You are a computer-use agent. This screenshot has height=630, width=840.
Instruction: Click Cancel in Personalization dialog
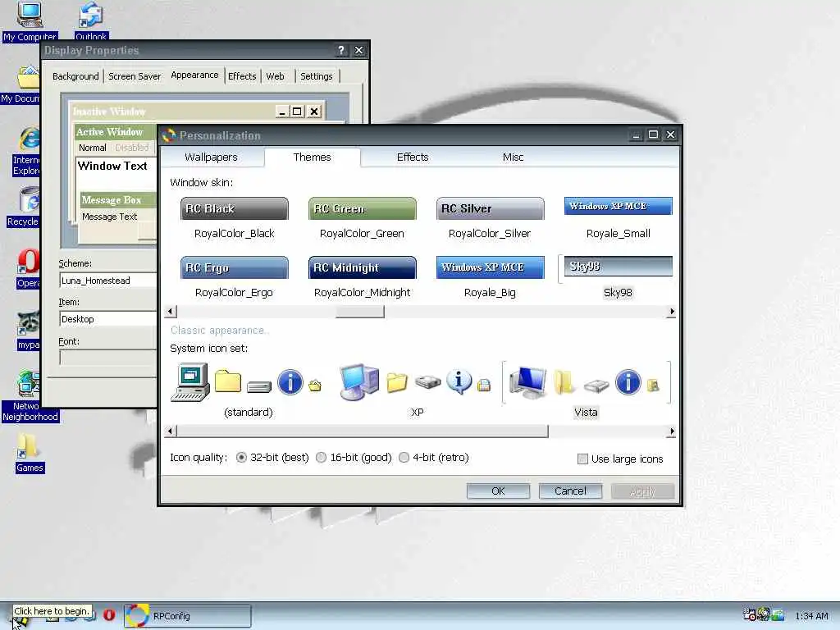click(x=571, y=491)
